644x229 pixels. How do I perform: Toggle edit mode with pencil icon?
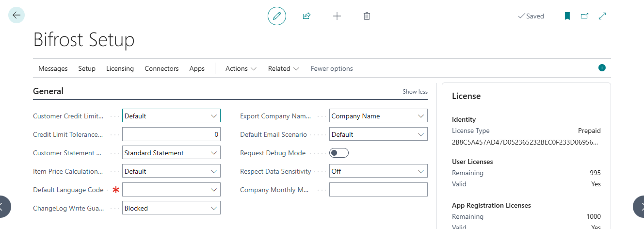277,16
